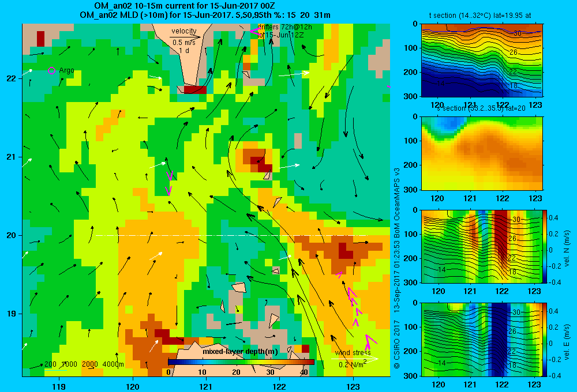This screenshot has width=577, height=392.
Task: Click the latitude 20 axis label on map
Action: pyautogui.click(x=12, y=235)
